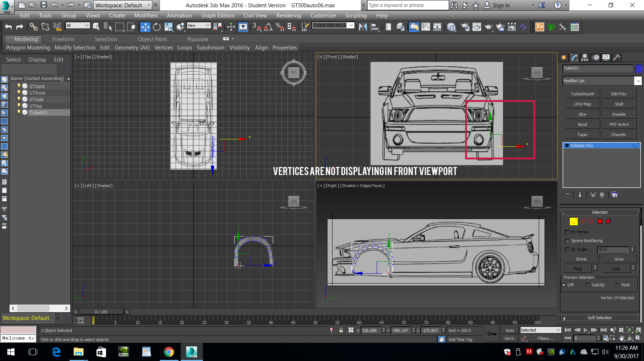The width and height of the screenshot is (644, 361).
Task: Select the Off preview selection radio
Action: pos(564,285)
